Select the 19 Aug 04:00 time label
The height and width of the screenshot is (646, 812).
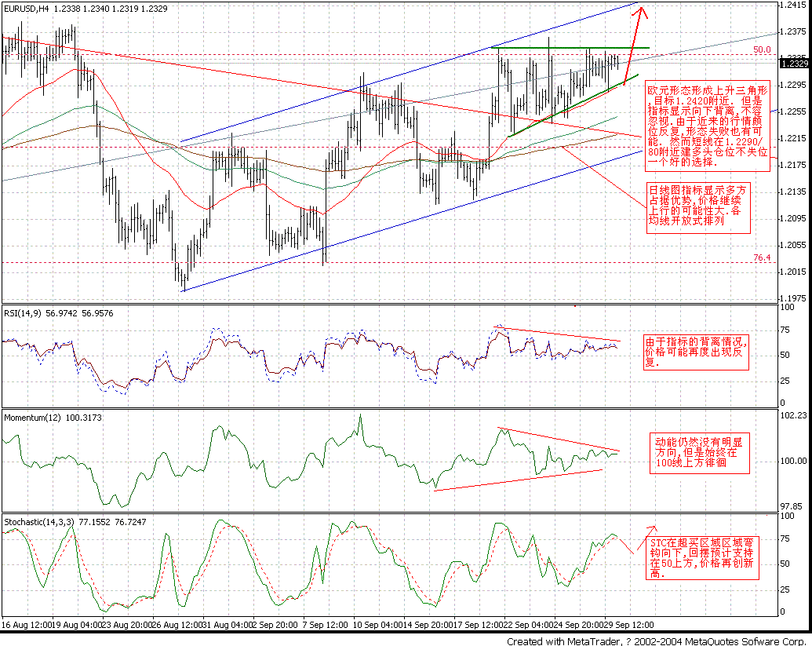[x=75, y=625]
